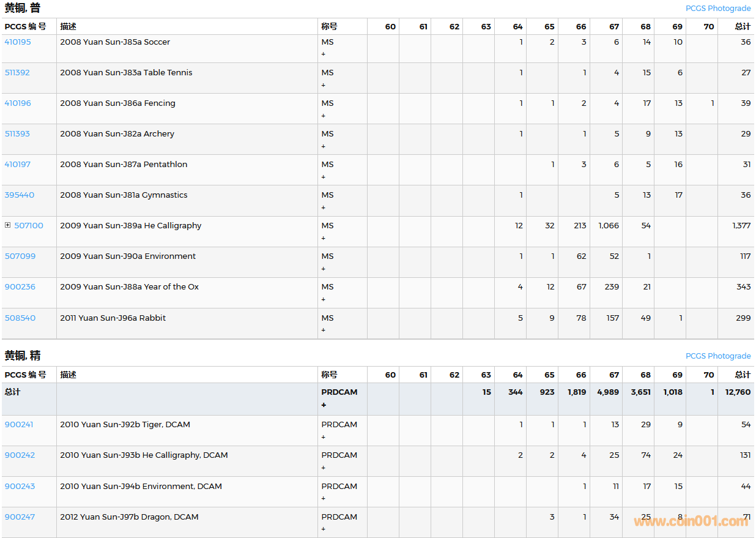This screenshot has height=538, width=756.
Task: Click plus under PRDCAM for Tiger DCAM
Action: (324, 437)
